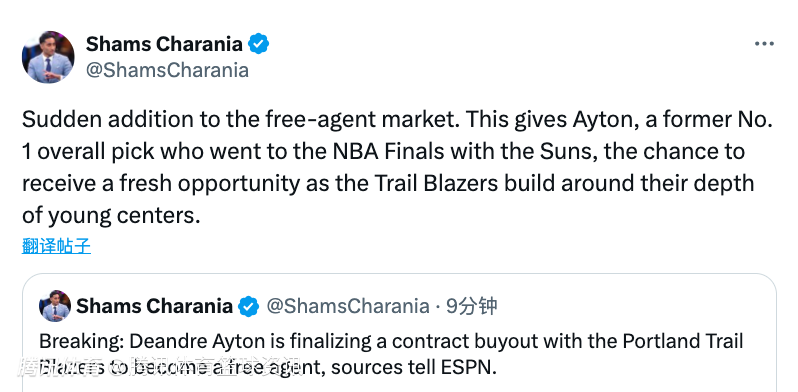Open the main post's large profile avatar
This screenshot has width=798, height=392.
pyautogui.click(x=48, y=57)
